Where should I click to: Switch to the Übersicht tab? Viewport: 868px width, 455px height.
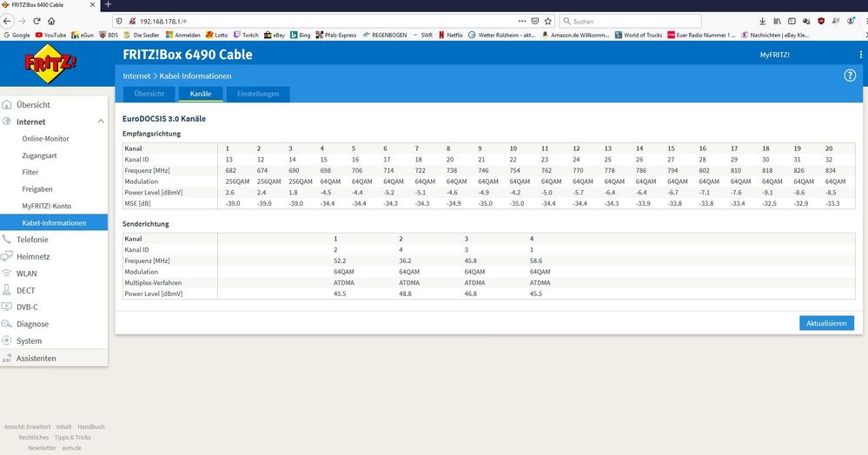[149, 94]
